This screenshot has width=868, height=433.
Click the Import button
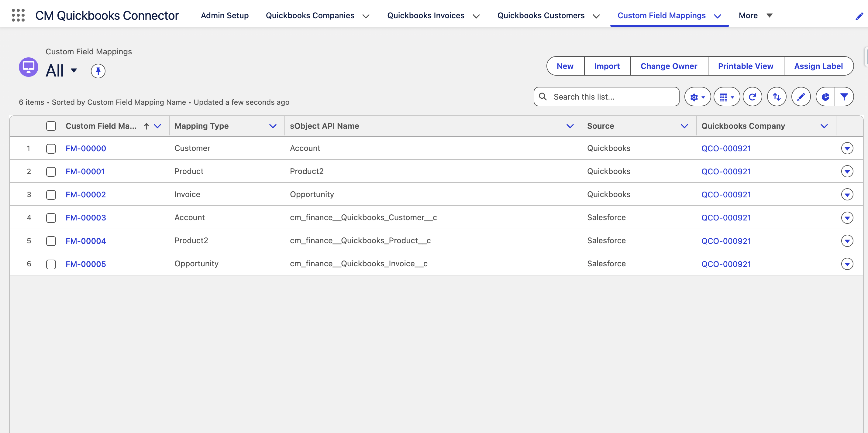(x=607, y=66)
